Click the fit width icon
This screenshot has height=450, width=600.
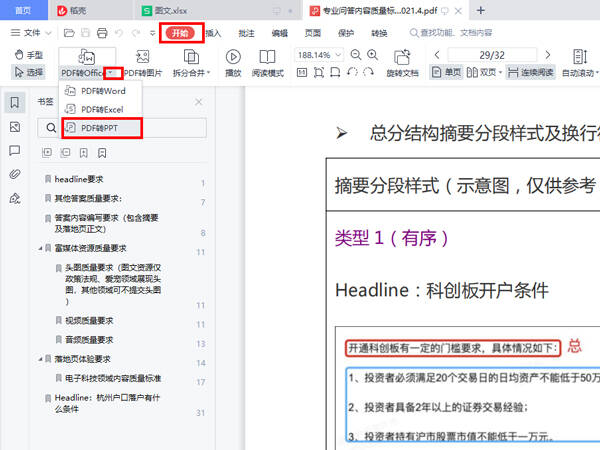click(335, 72)
